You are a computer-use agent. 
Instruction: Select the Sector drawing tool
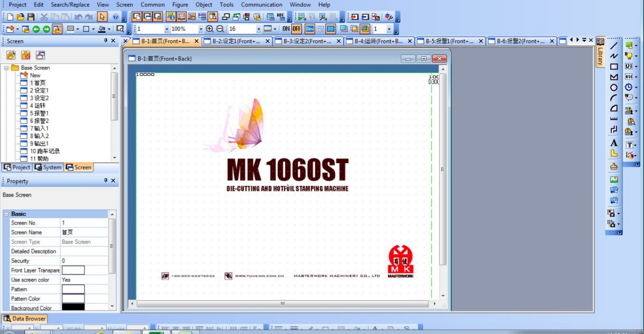[614, 108]
